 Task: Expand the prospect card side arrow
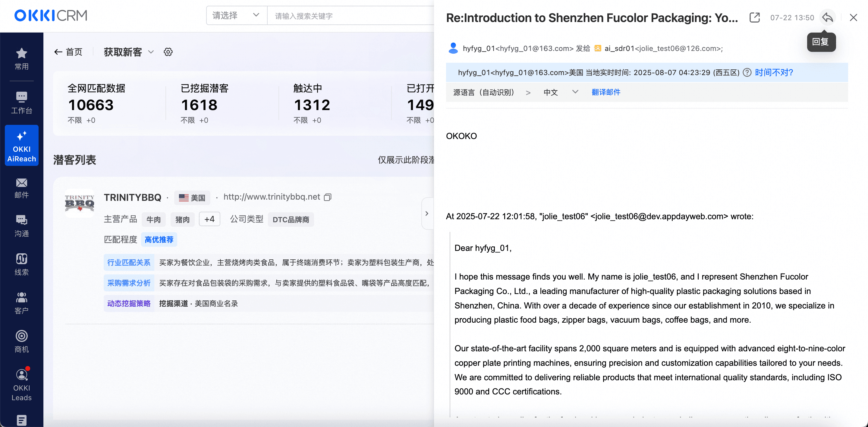tap(427, 213)
